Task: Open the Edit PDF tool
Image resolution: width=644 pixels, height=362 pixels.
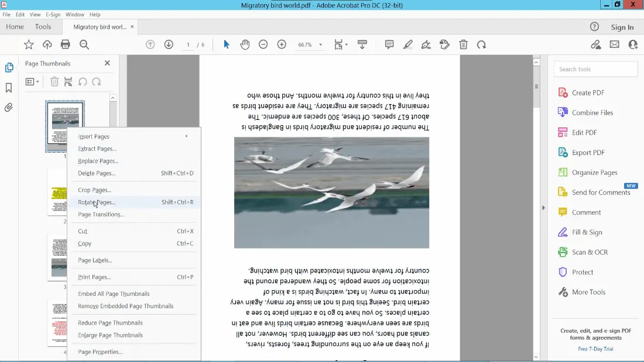Action: pyautogui.click(x=584, y=133)
